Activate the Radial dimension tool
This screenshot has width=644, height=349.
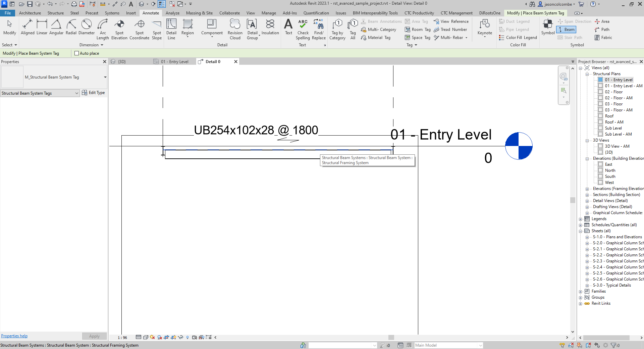pyautogui.click(x=71, y=27)
